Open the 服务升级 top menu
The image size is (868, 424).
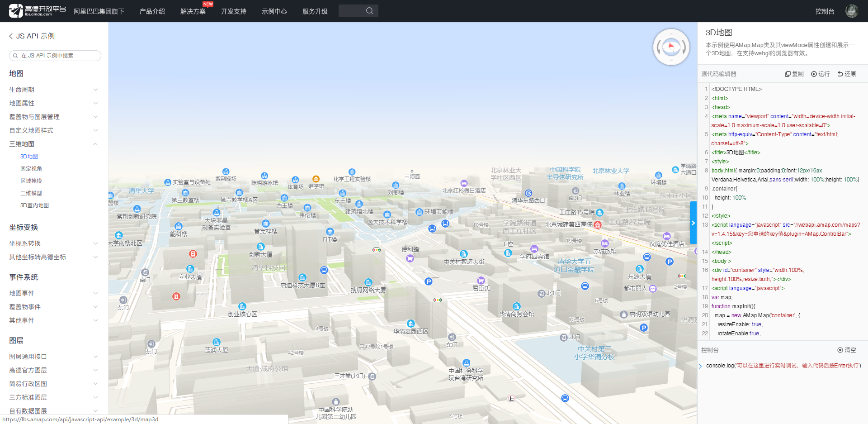[x=315, y=11]
